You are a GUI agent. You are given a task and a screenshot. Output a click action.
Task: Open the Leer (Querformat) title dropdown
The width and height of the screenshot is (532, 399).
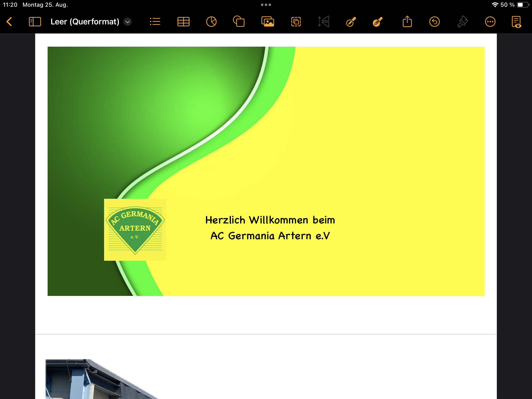[x=127, y=22]
